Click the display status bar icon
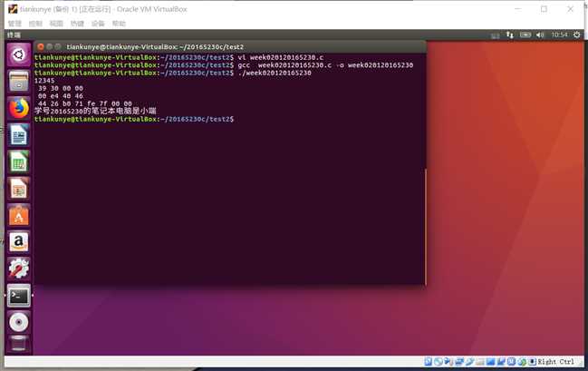 490,362
